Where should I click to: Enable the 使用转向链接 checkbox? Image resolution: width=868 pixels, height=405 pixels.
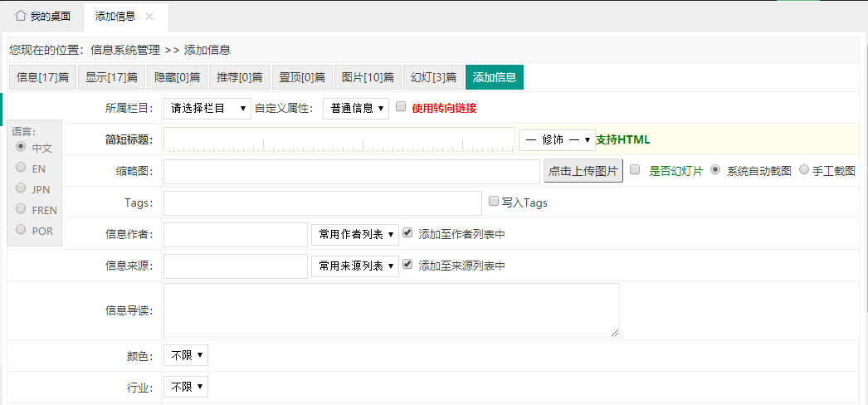coord(401,107)
